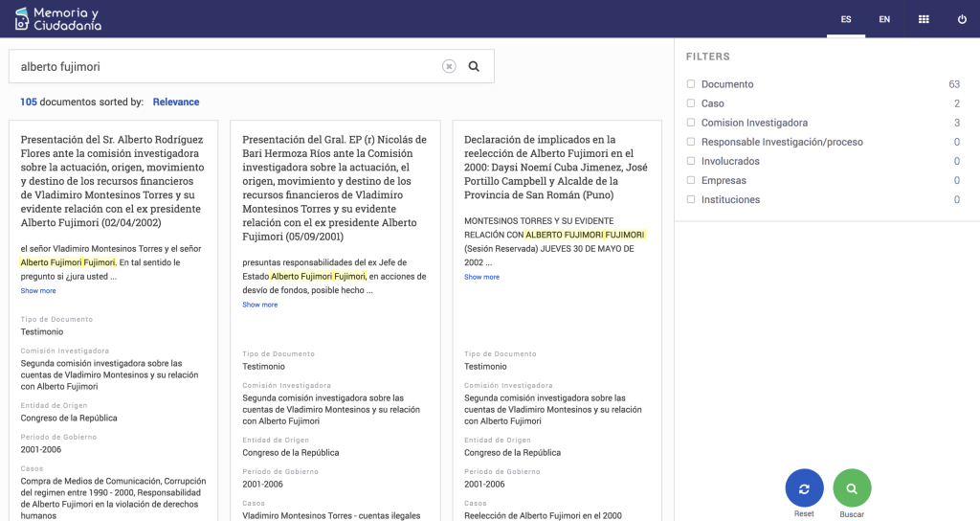980x521 pixels.
Task: Switch language to ES tab
Action: click(846, 19)
